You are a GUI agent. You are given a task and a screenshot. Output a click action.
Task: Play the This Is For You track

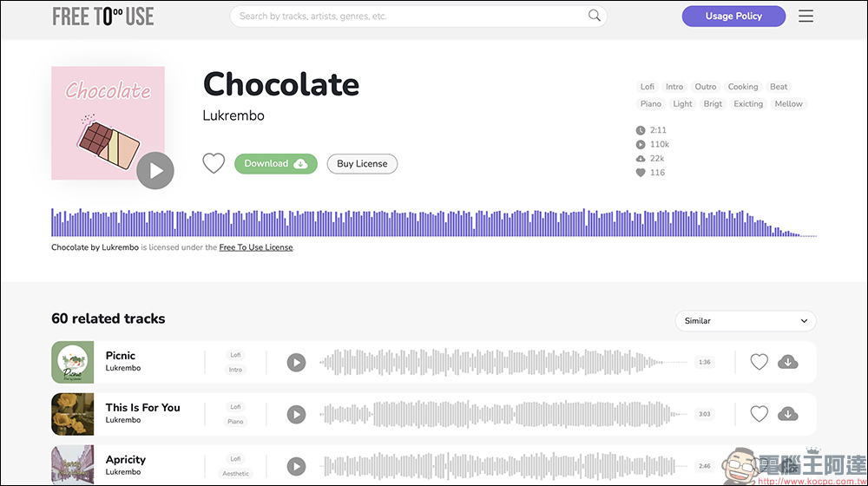click(297, 414)
